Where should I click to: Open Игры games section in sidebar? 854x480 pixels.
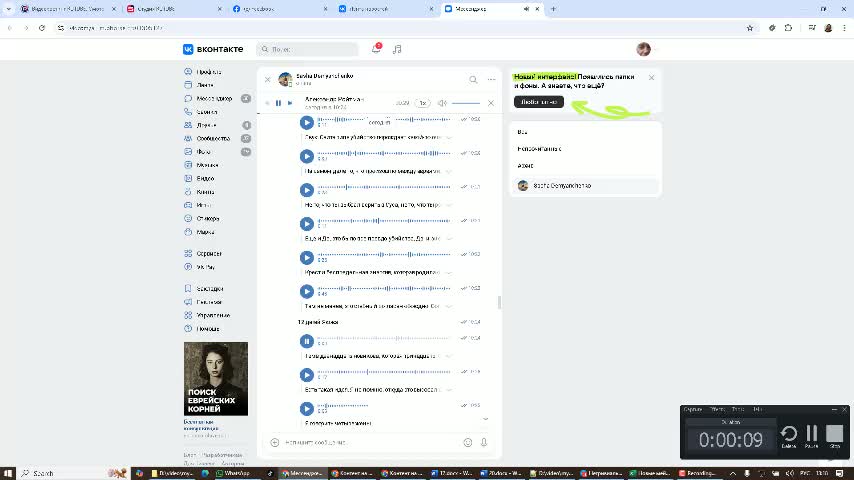203,205
